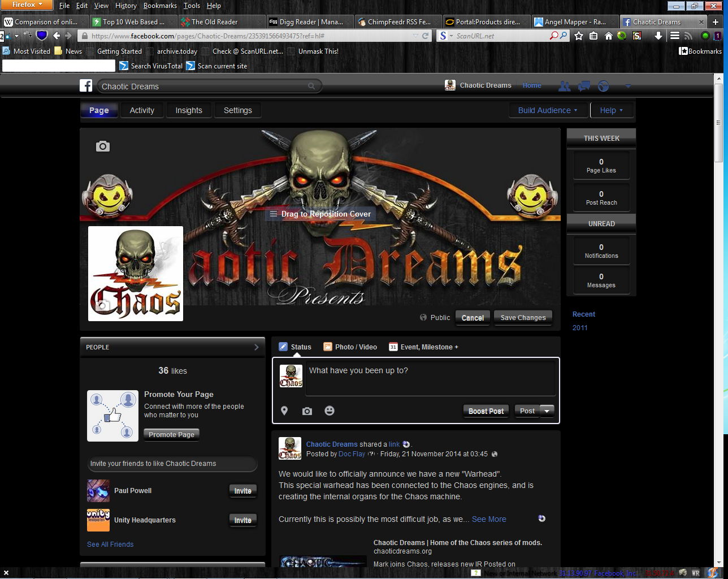Click the camera icon on the cover photo
The width and height of the screenshot is (728, 579).
click(x=102, y=146)
